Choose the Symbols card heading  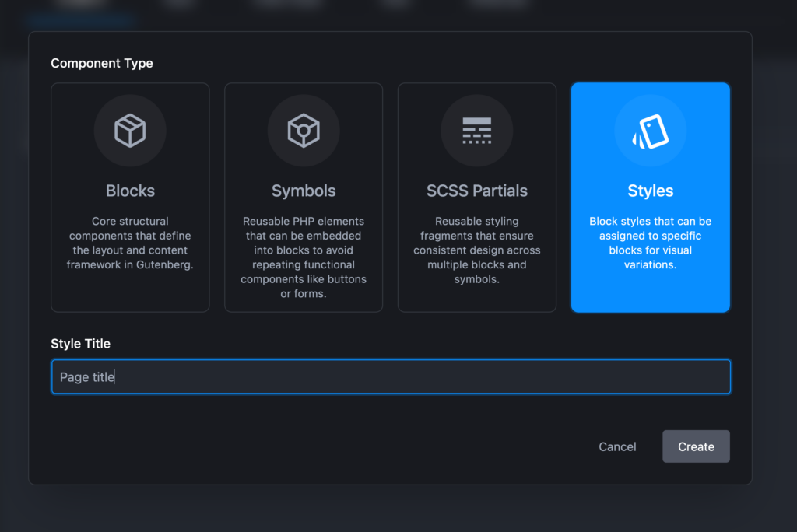[x=304, y=191]
